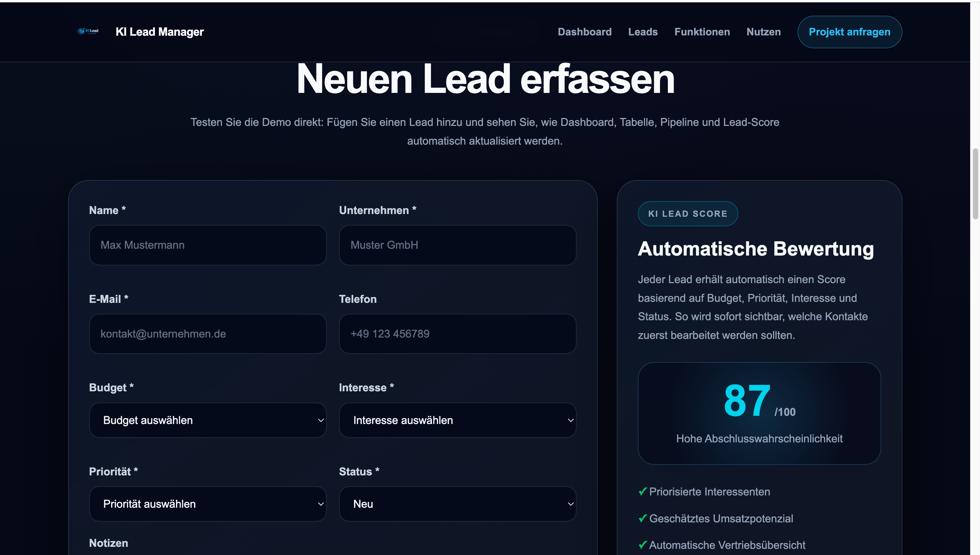Expand the Priorität auswählen dropdown
980x555 pixels.
click(x=208, y=504)
